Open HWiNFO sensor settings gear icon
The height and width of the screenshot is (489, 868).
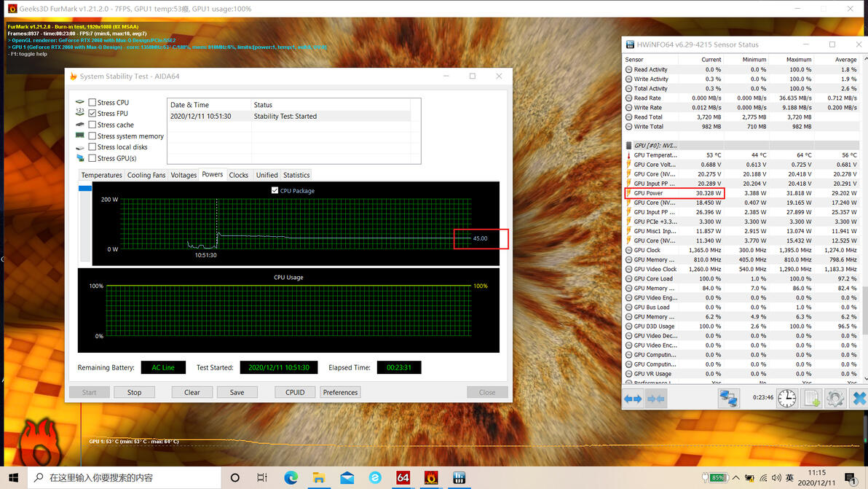tap(835, 398)
